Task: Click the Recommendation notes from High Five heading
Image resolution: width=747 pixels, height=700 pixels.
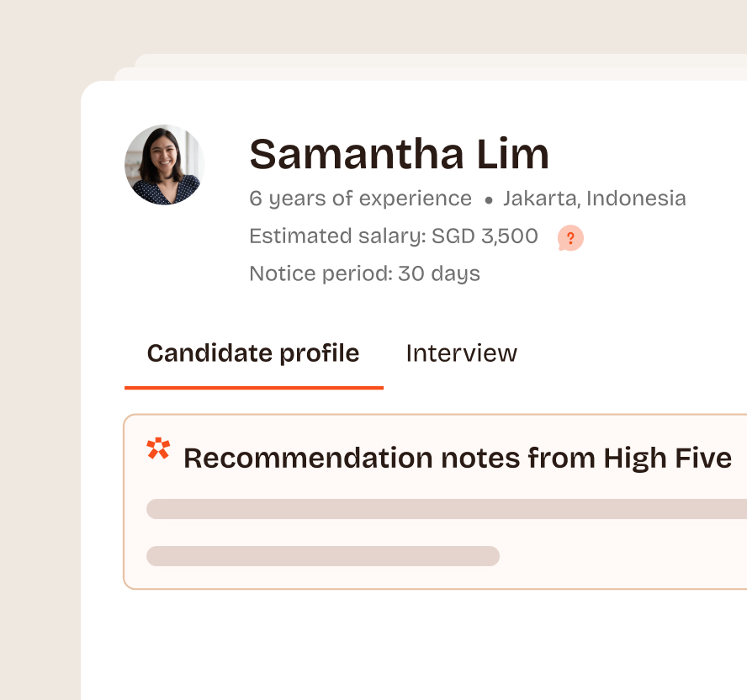Action: [457, 459]
